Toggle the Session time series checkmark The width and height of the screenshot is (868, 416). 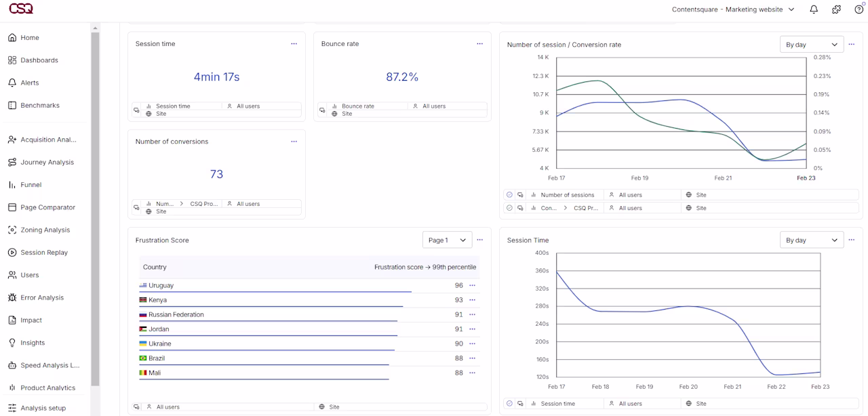coord(509,404)
